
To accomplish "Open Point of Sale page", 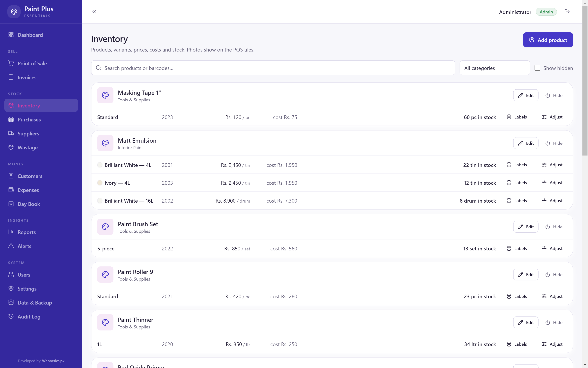I will click(41, 63).
